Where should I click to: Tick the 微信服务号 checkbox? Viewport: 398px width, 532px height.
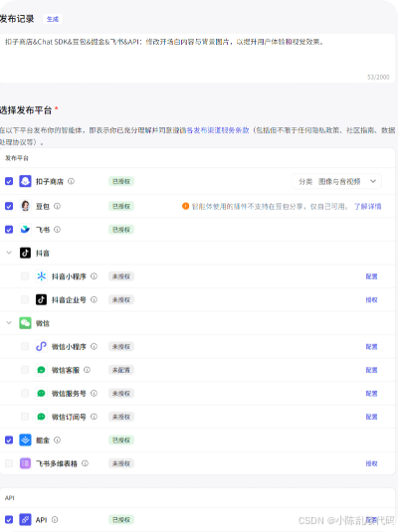click(x=25, y=393)
